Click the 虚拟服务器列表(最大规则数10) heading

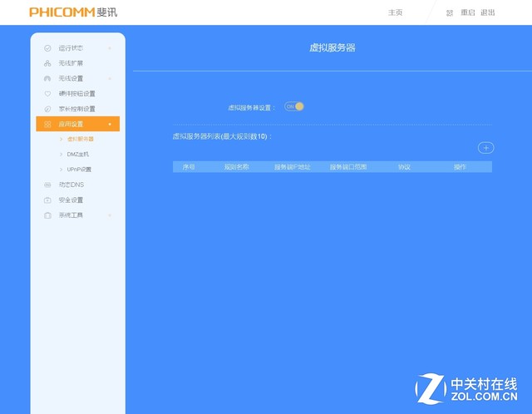click(x=222, y=137)
